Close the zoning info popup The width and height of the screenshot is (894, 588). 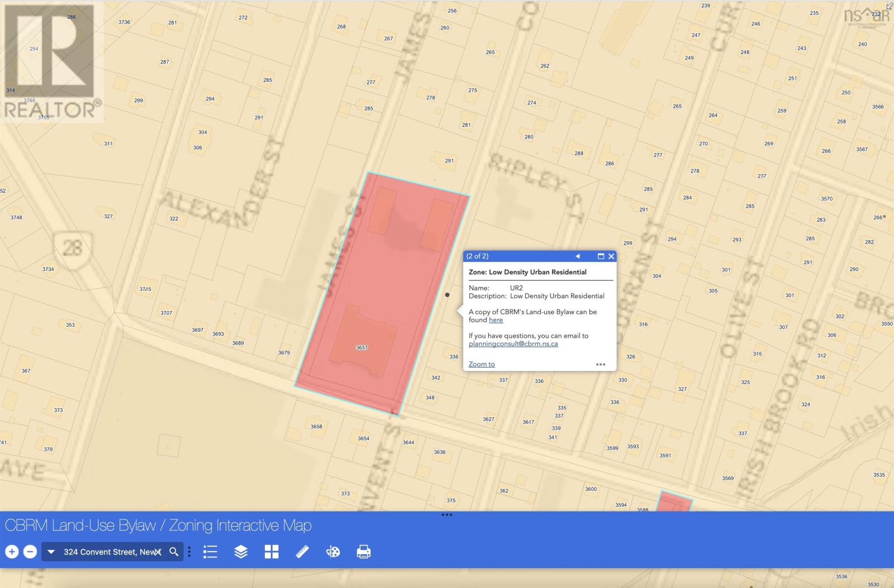click(x=611, y=256)
